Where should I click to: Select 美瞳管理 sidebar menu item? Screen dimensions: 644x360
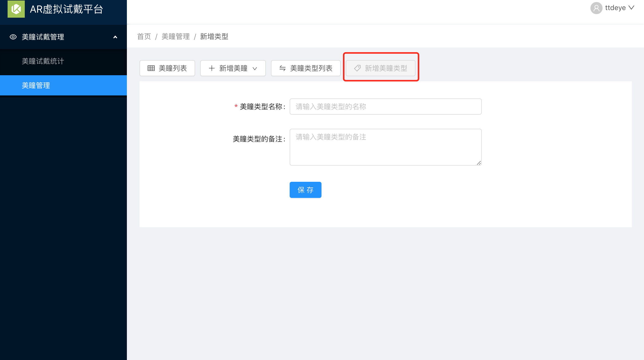pos(36,85)
